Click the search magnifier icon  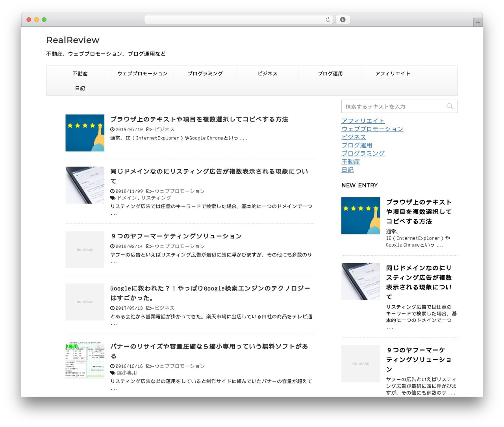(x=450, y=106)
